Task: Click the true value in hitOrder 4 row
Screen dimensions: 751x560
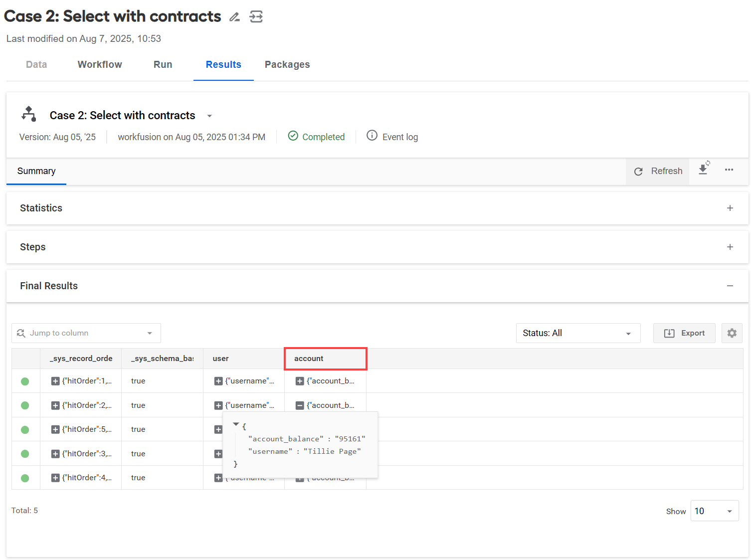Action: tap(138, 478)
